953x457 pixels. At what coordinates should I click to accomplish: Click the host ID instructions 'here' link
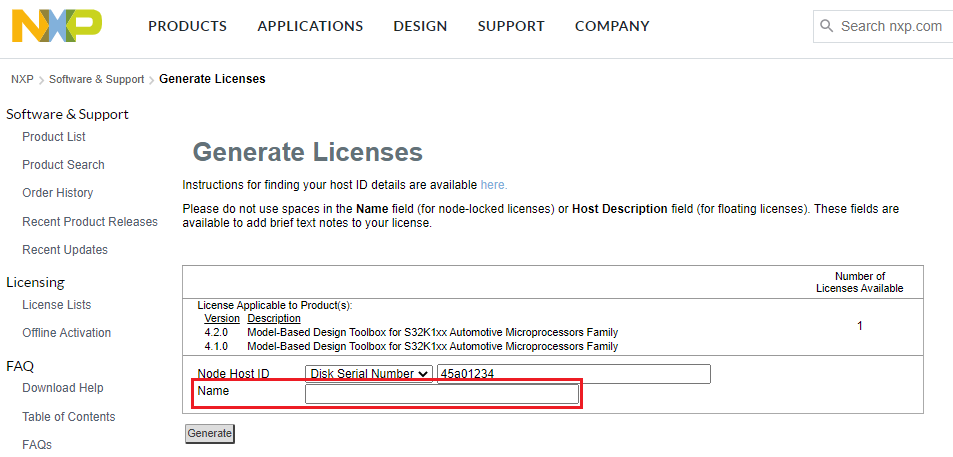pyautogui.click(x=493, y=185)
